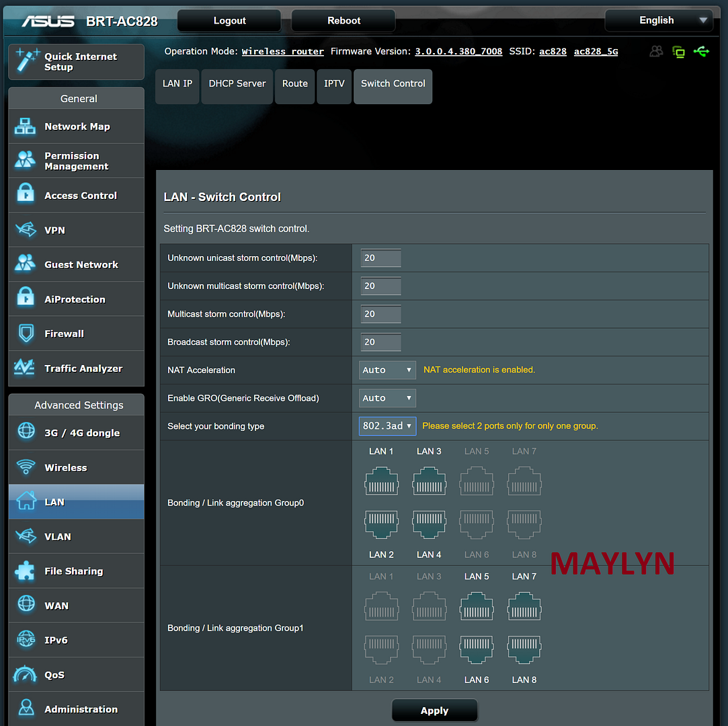Toggle LAN 6 port in Group1
The image size is (728, 726).
[x=477, y=649]
